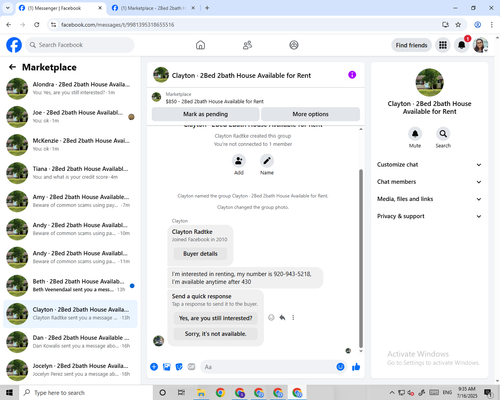Expand Media, files and links section
The width and height of the screenshot is (500, 400).
[429, 199]
